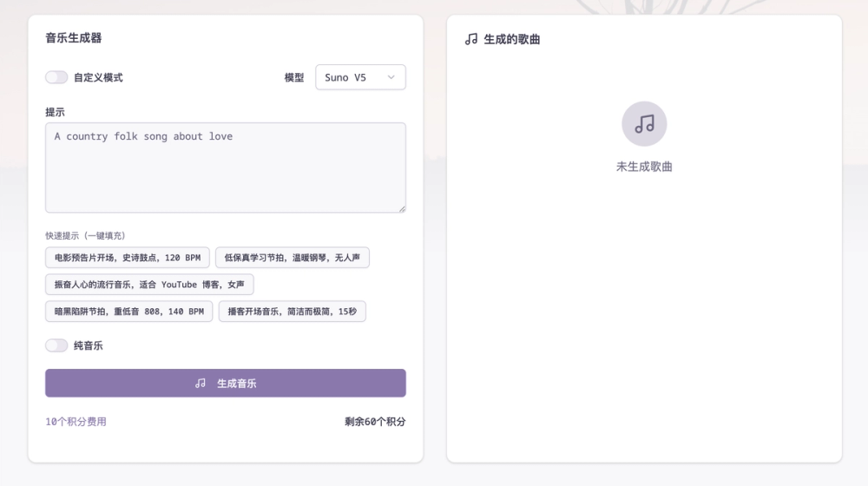The image size is (868, 486).
Task: Click the 未生成歌曲 empty state text
Action: [x=644, y=167]
